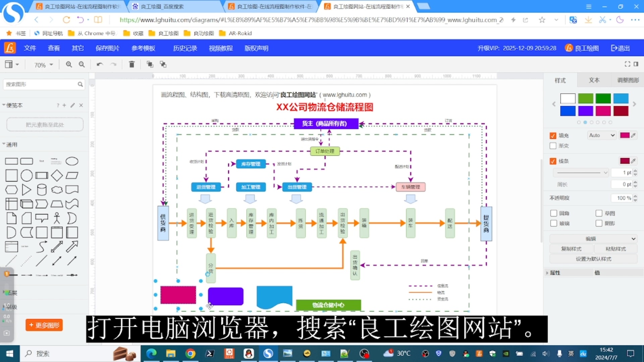Click the bring-to-front layering icon
The width and height of the screenshot is (644, 362).
[x=150, y=64]
